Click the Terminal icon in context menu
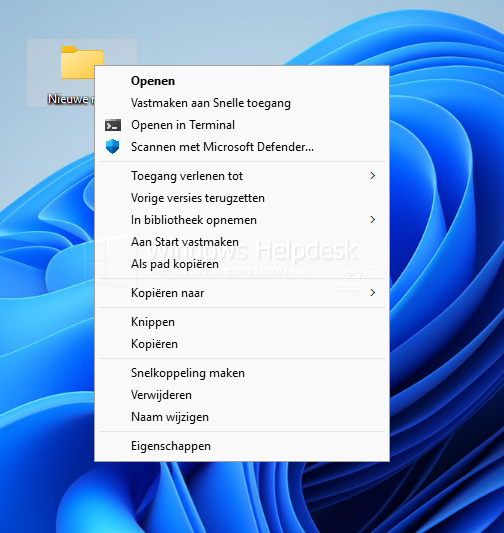504x533 pixels. [113, 125]
